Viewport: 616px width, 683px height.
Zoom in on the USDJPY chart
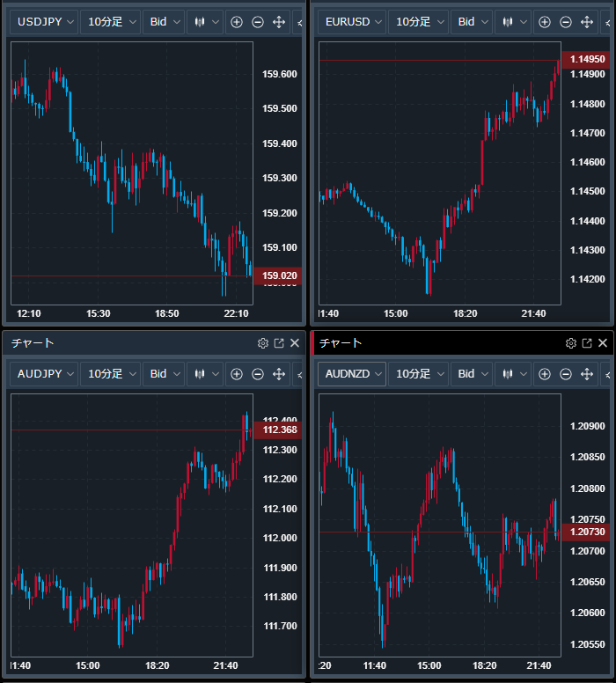pyautogui.click(x=237, y=22)
